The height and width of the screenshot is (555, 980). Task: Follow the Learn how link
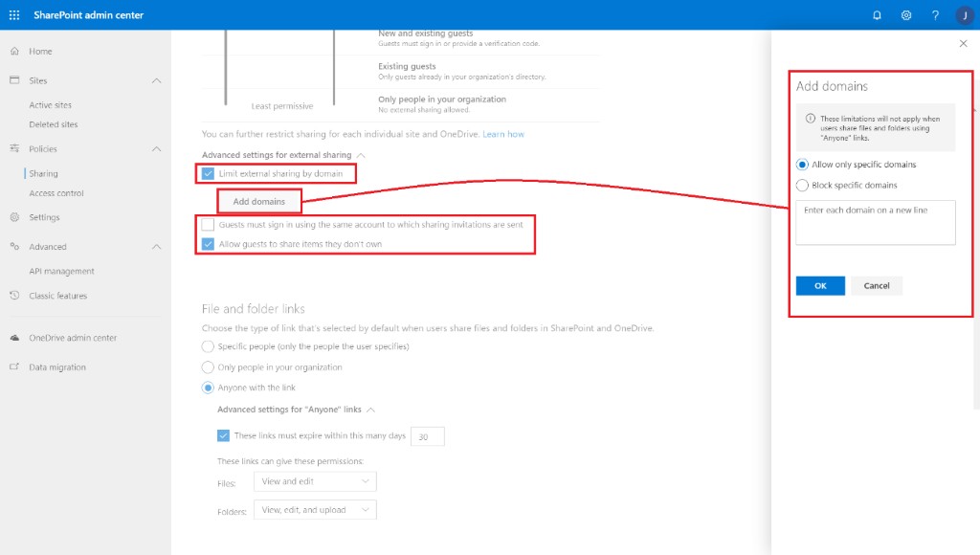pos(503,134)
